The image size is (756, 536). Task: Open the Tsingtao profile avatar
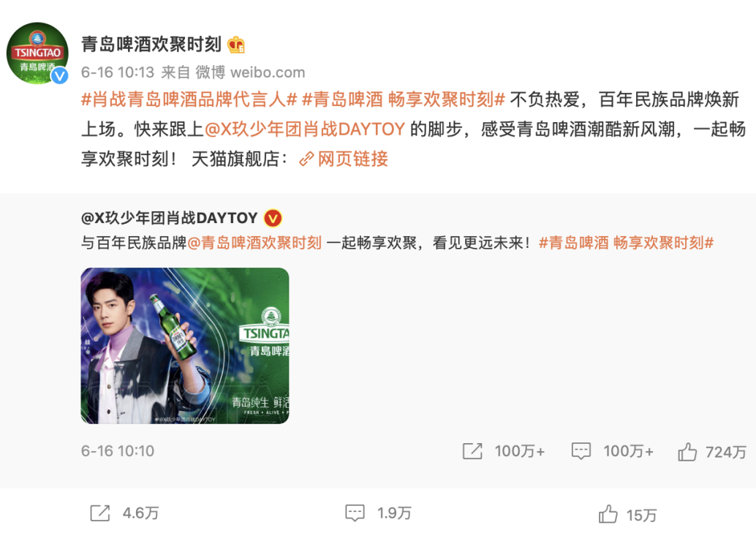click(37, 53)
